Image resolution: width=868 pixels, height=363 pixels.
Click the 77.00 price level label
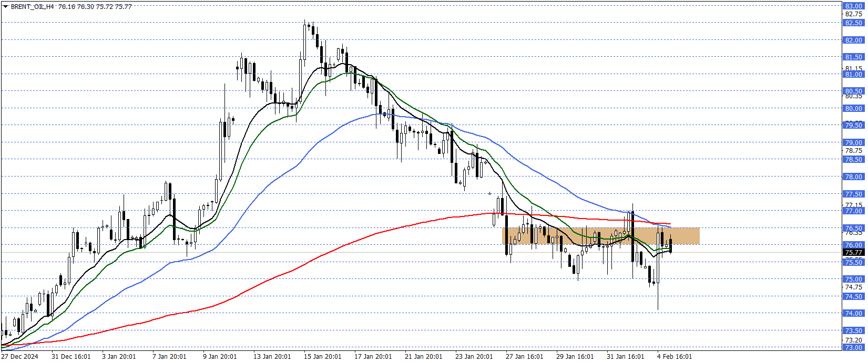pyautogui.click(x=853, y=211)
